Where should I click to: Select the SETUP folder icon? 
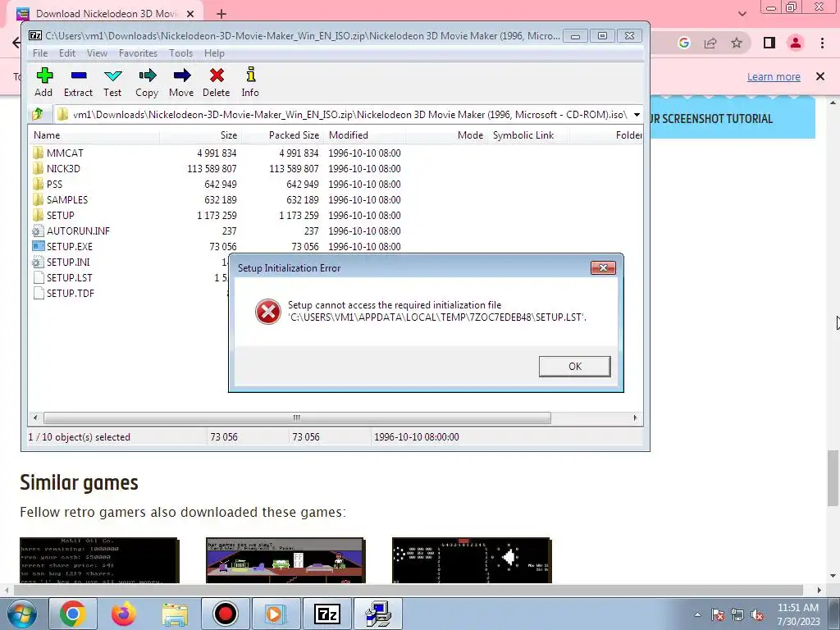point(38,215)
